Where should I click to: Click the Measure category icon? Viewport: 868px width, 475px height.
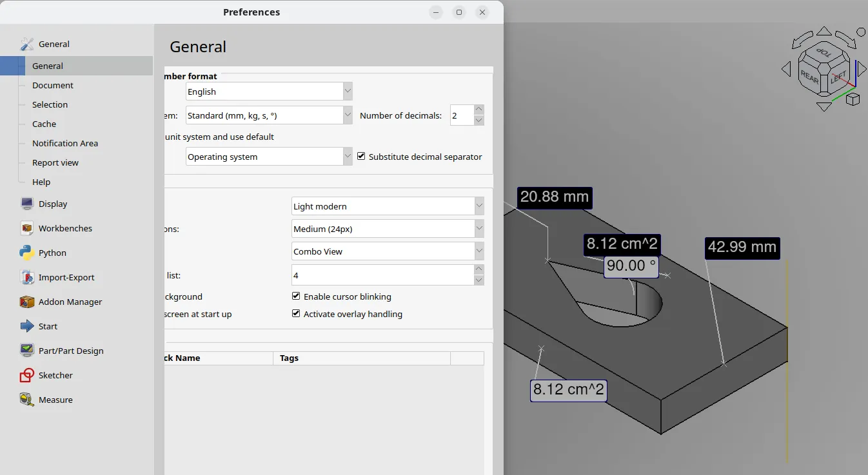pos(27,400)
